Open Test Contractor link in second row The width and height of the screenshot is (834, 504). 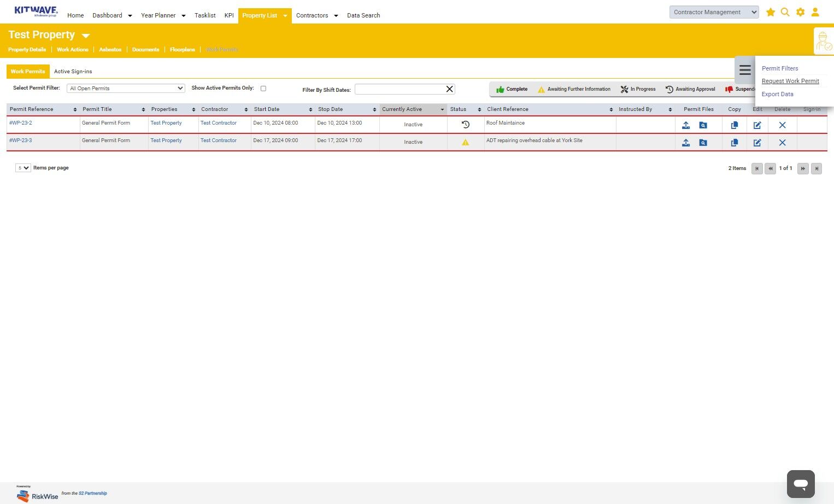click(x=219, y=140)
